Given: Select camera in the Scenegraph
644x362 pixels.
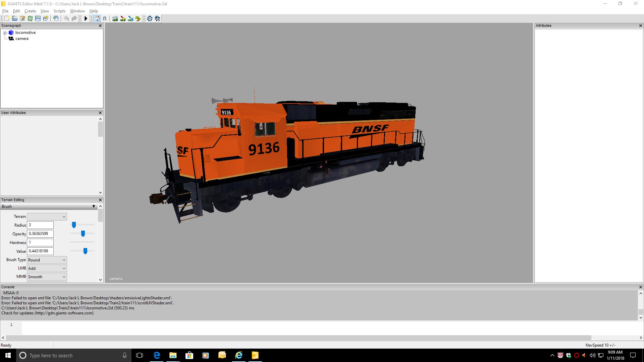Looking at the screenshot, I should (22, 39).
